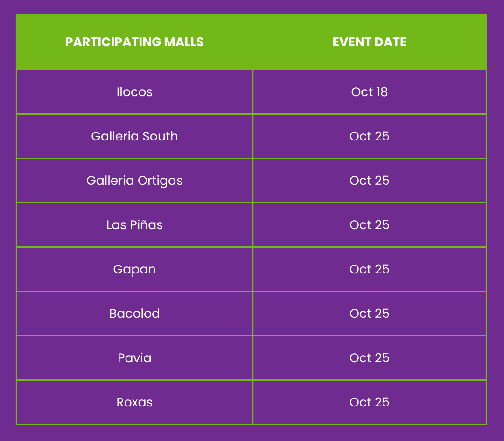Click the event date in Gapan row
The image size is (504, 441).
[369, 269]
